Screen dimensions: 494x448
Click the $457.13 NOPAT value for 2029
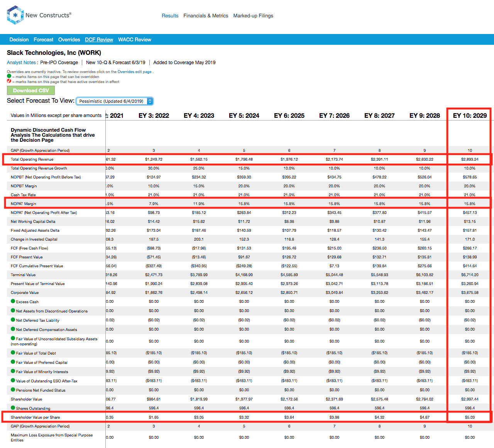[x=470, y=213]
